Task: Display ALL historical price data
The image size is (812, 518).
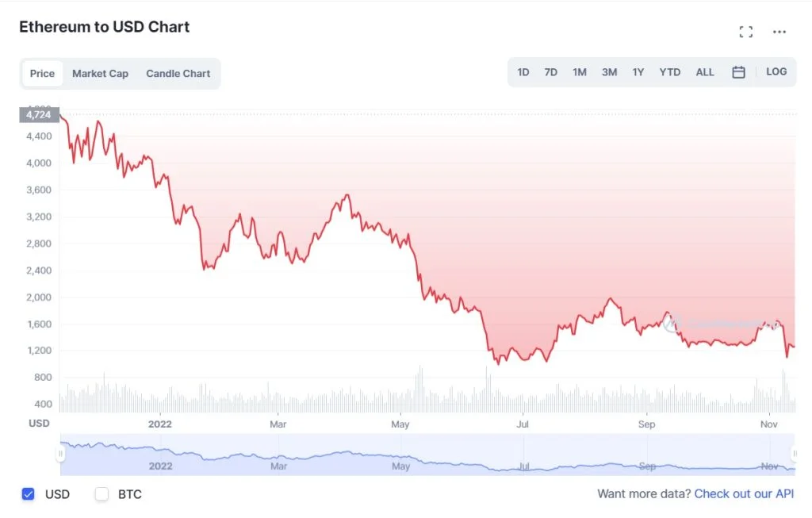Action: point(705,72)
